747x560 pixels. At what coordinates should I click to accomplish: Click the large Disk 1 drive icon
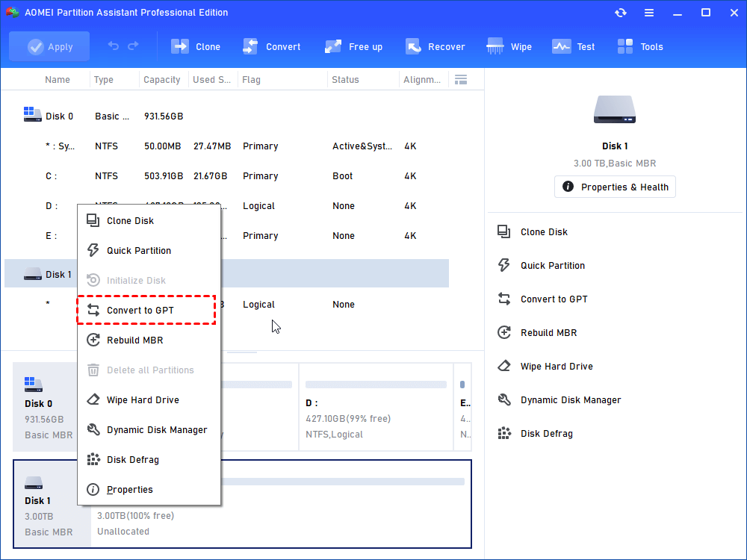(x=615, y=109)
